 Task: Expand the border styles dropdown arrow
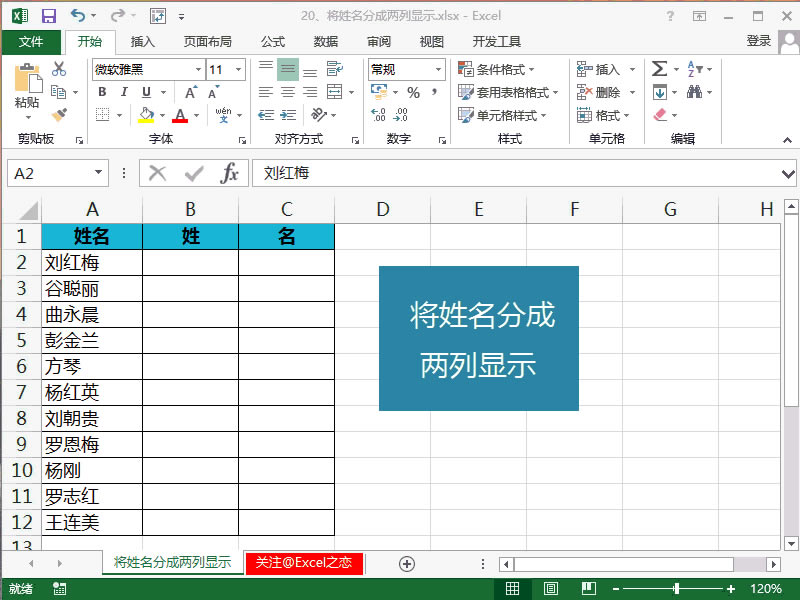[121, 114]
